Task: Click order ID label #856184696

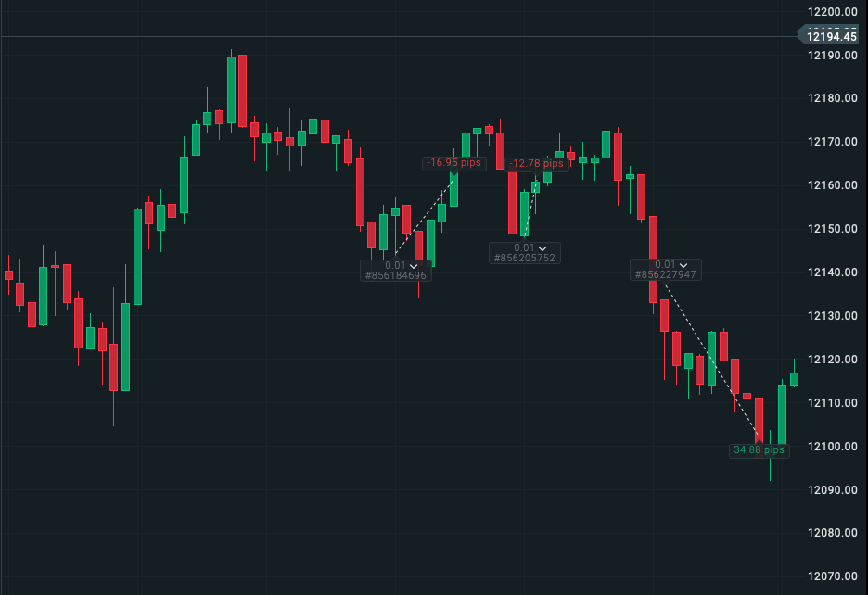Action: pos(396,275)
